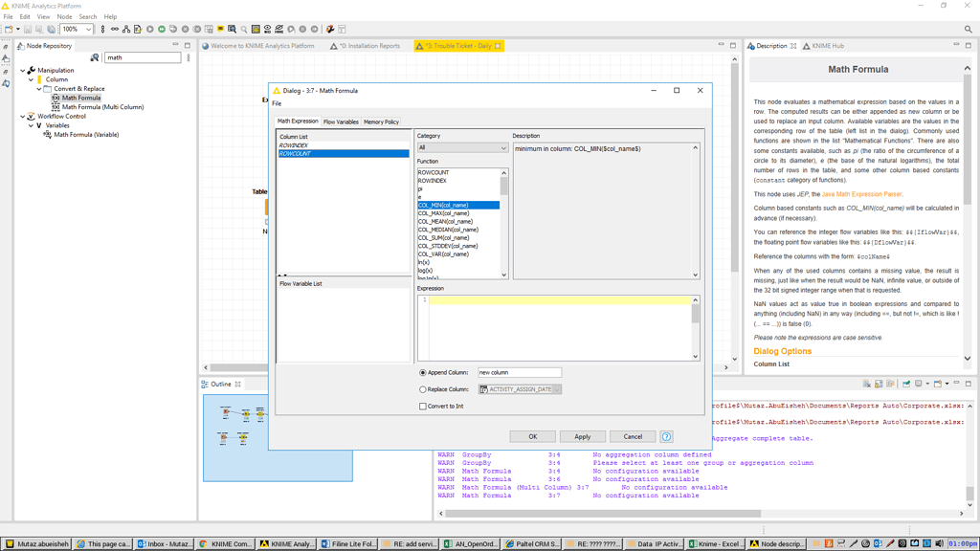Click the Function list vertical scrollbar
980x551 pixels.
tap(504, 225)
